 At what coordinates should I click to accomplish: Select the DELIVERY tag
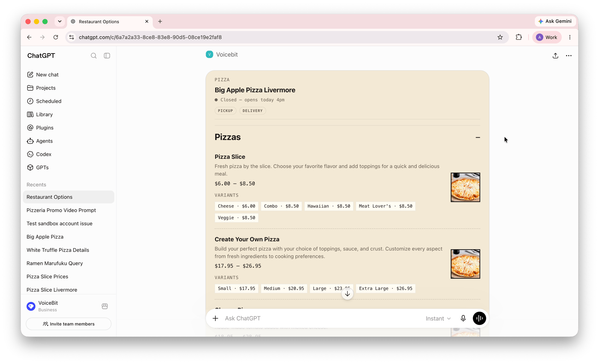253,111
